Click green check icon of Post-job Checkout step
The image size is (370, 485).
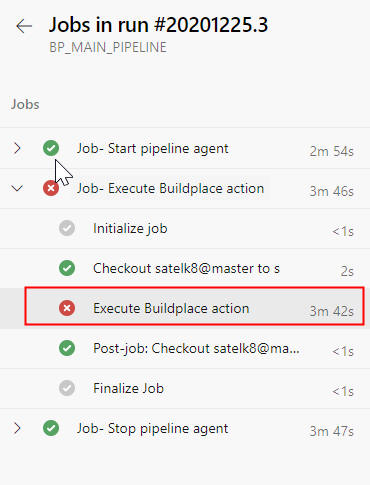67,348
